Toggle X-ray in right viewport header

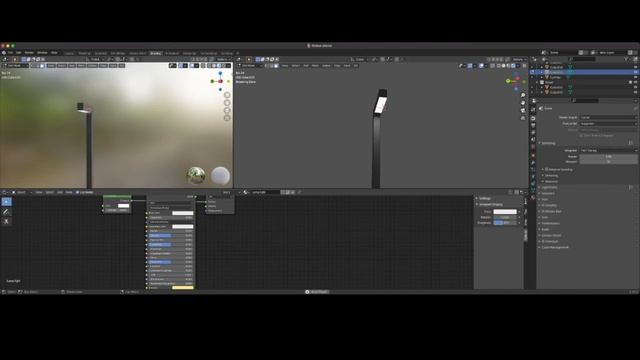492,65
